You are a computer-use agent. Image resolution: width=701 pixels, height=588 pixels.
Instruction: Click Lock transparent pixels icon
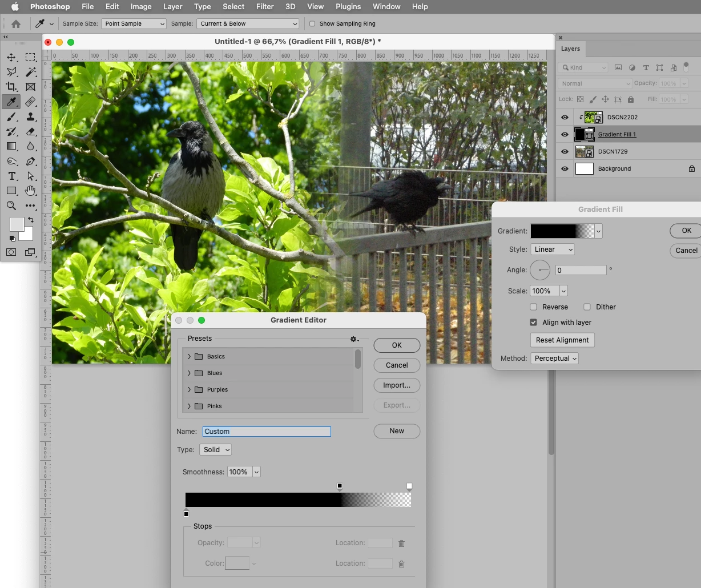[x=581, y=99]
